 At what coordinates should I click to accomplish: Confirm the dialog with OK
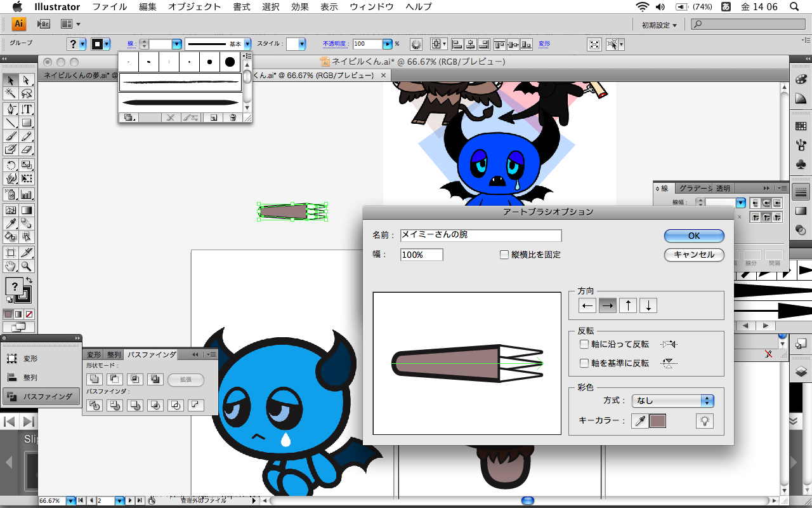click(694, 236)
